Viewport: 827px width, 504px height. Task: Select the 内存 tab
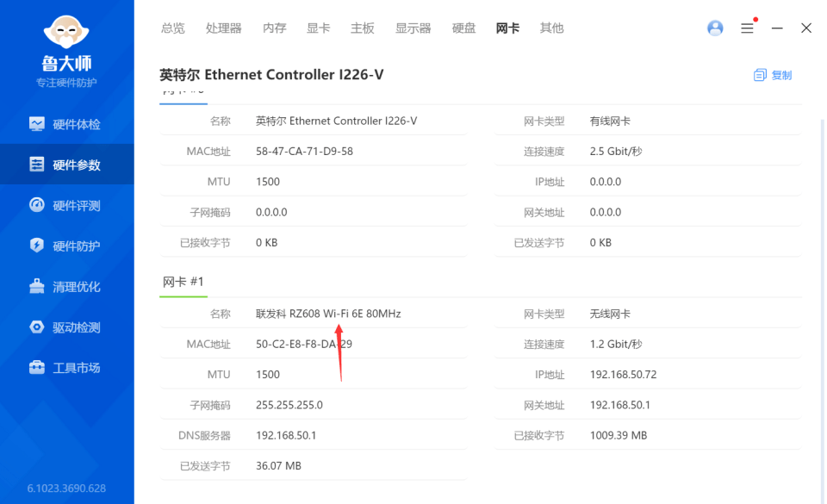click(274, 28)
